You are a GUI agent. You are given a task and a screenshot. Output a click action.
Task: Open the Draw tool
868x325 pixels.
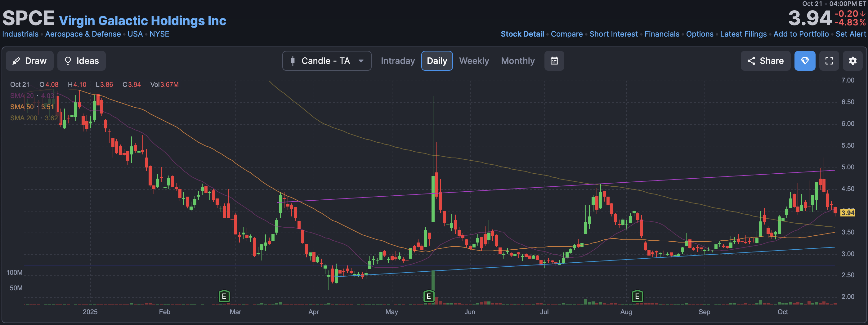30,61
